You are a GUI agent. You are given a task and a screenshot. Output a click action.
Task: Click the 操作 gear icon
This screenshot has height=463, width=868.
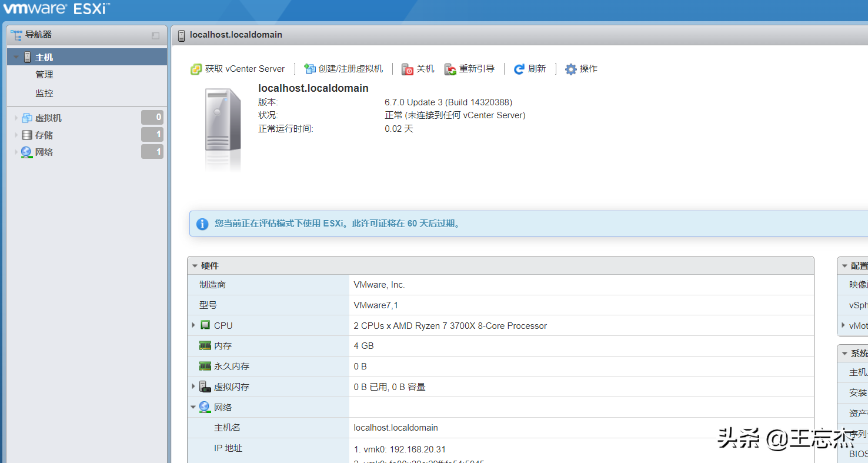pos(571,69)
